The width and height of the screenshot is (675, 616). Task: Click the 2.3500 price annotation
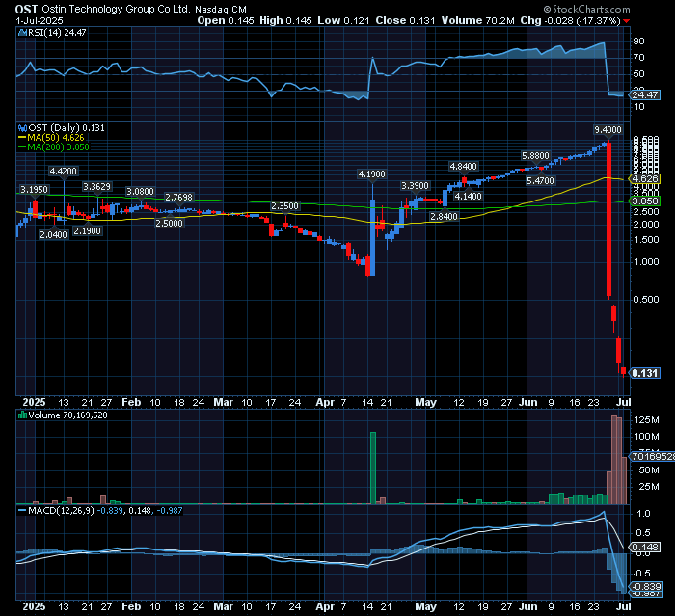point(284,205)
